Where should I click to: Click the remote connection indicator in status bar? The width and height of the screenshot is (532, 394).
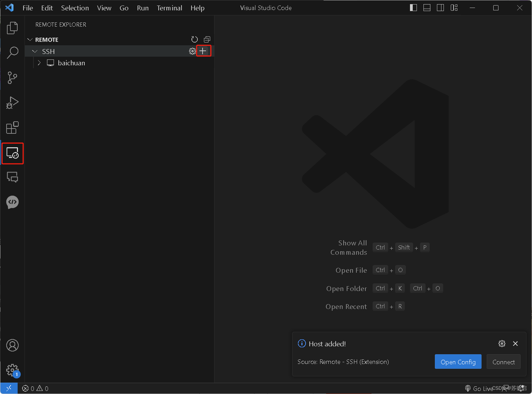9,388
